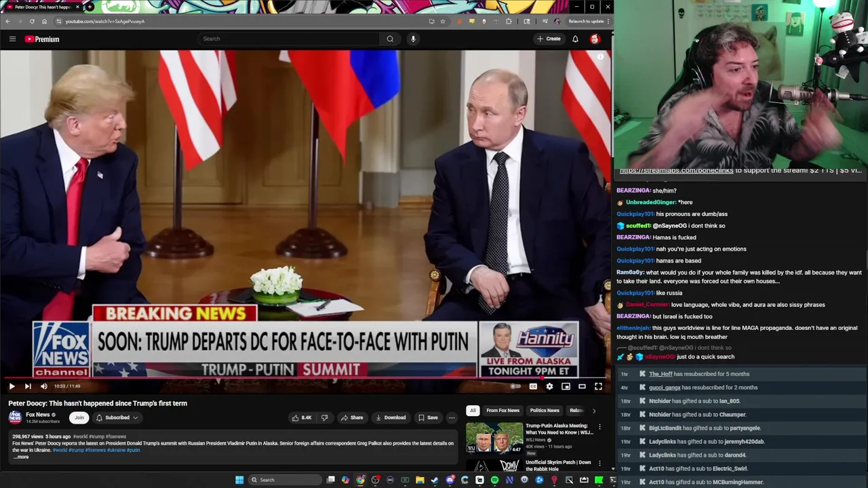Click Relaunch to update
This screenshot has width=868, height=488.
(x=586, y=21)
